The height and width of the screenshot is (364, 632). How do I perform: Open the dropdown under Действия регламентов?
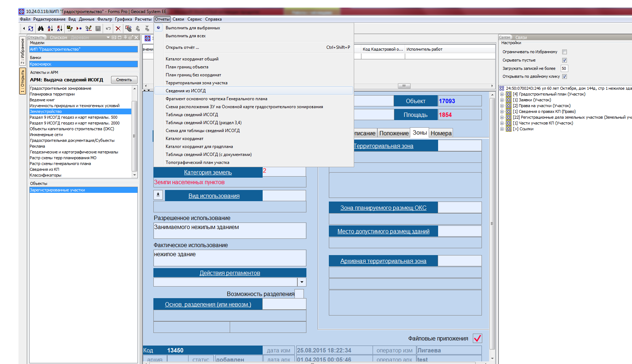[302, 282]
